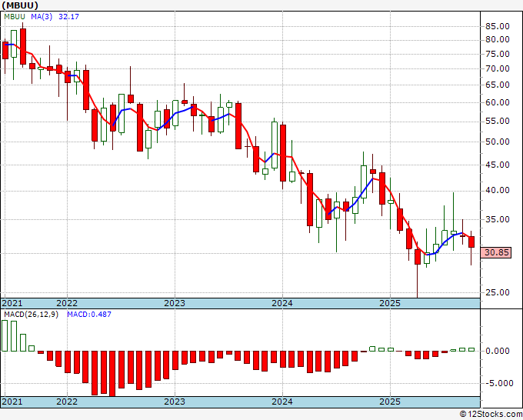The width and height of the screenshot is (523, 420).
Task: Click the 35.00 price axis label
Action: point(498,219)
